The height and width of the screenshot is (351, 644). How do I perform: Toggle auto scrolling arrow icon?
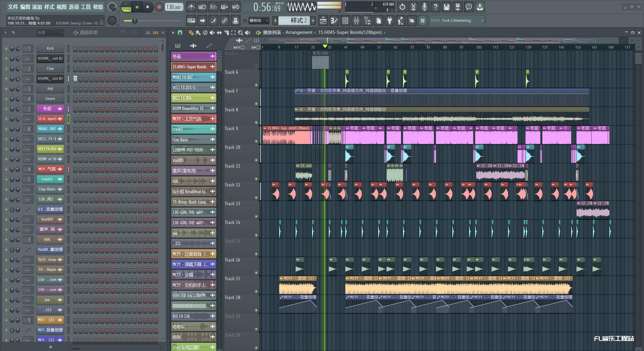[202, 21]
